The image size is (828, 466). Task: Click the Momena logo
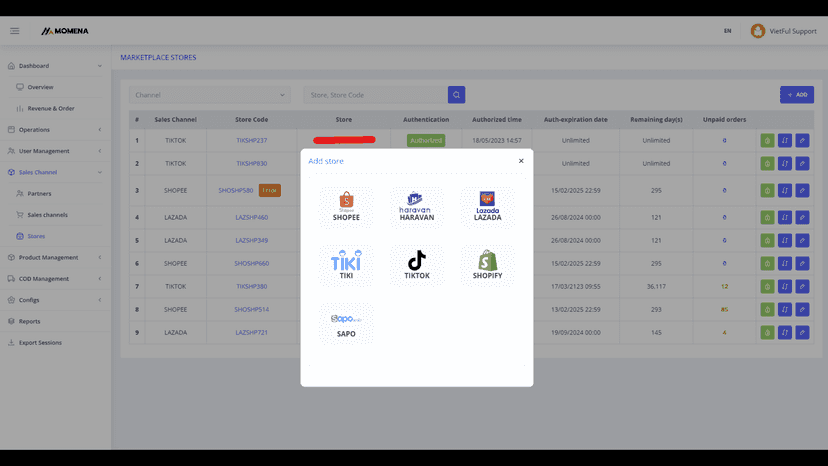[x=65, y=31]
